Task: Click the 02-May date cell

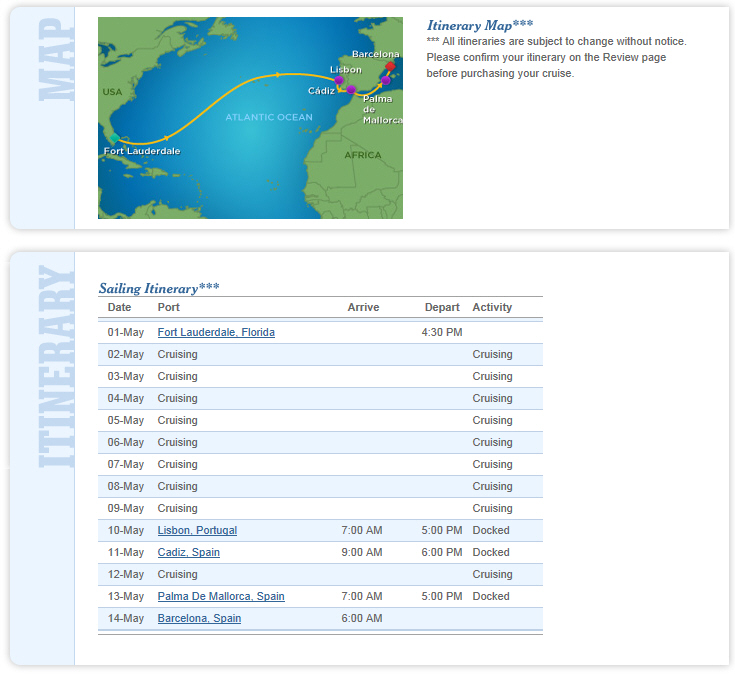Action: [126, 354]
